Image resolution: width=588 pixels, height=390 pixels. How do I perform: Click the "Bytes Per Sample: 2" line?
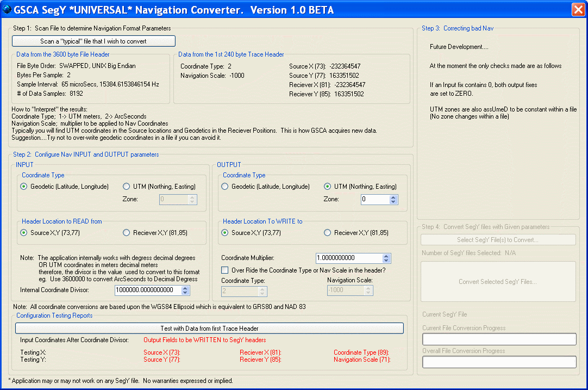click(43, 75)
